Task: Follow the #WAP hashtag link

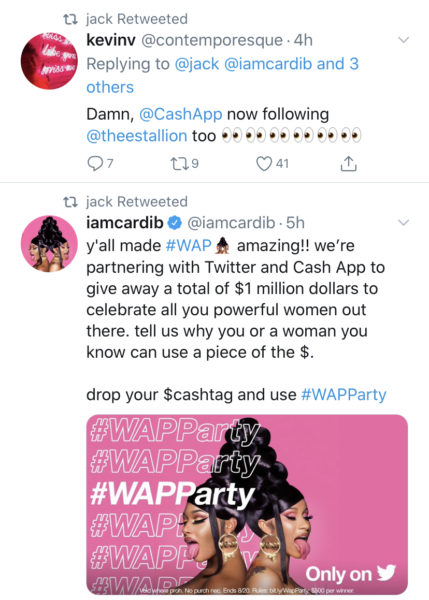Action: pos(189,245)
